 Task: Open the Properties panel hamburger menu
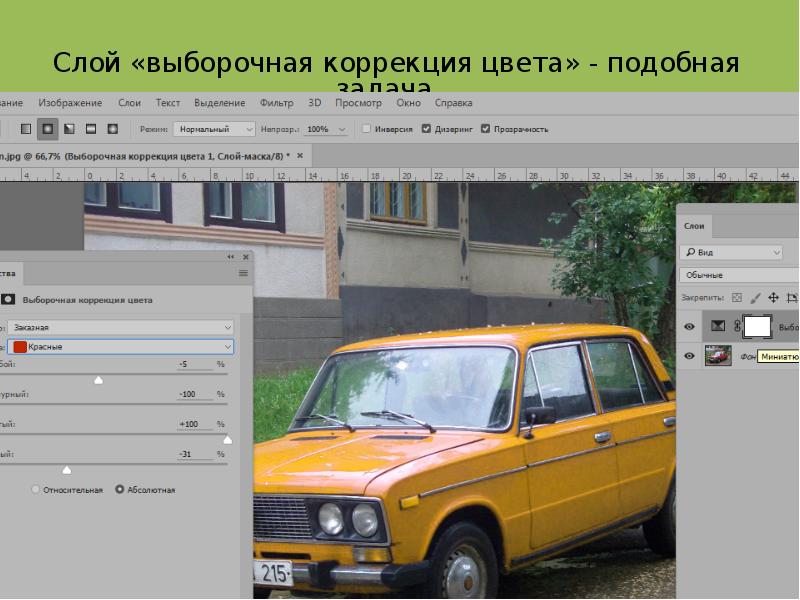pyautogui.click(x=243, y=272)
